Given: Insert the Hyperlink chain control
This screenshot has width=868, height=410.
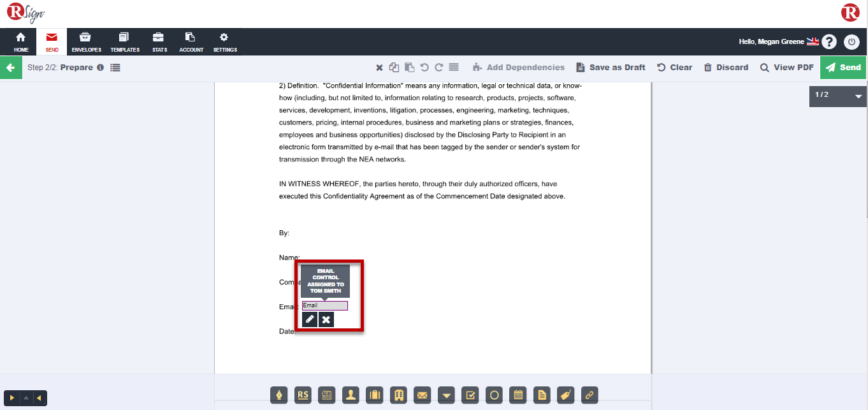Looking at the screenshot, I should (x=590, y=395).
